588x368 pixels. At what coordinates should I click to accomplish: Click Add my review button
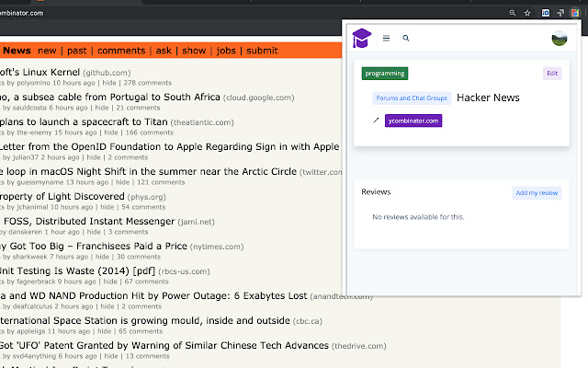click(537, 192)
